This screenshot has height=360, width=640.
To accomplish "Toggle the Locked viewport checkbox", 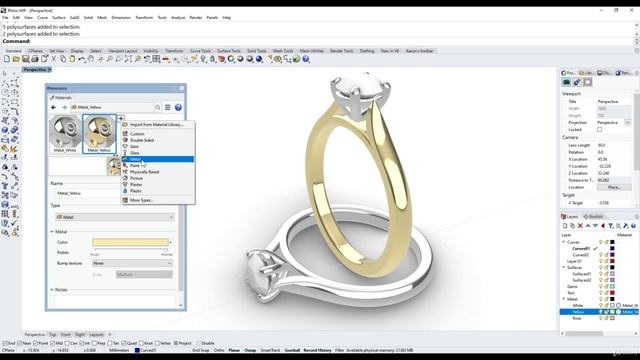I will pos(599,130).
